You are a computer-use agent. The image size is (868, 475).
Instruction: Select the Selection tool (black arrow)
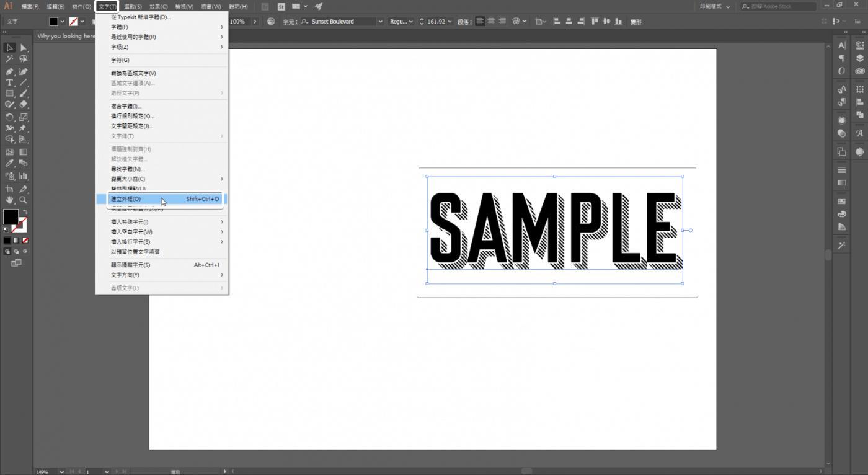click(x=10, y=48)
